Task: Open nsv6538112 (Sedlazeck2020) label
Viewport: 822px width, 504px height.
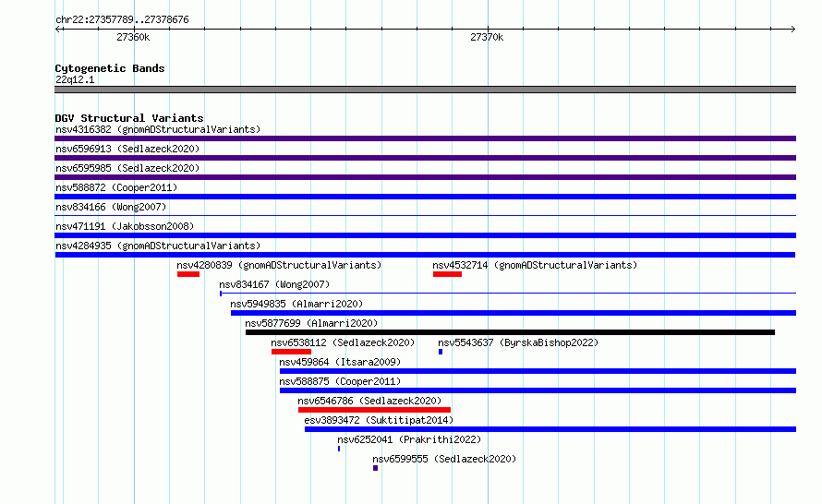Action: click(x=343, y=342)
